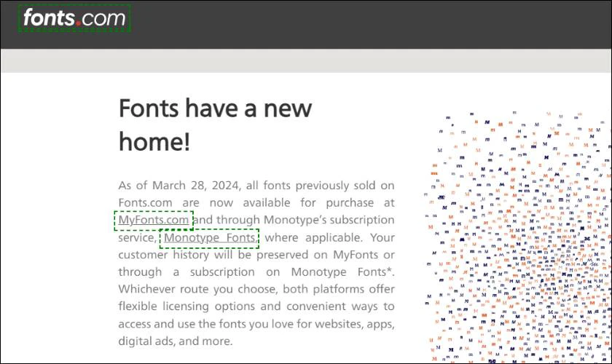Click the 'digital ads, and more.' text
The image size is (612, 364).
pos(175,341)
